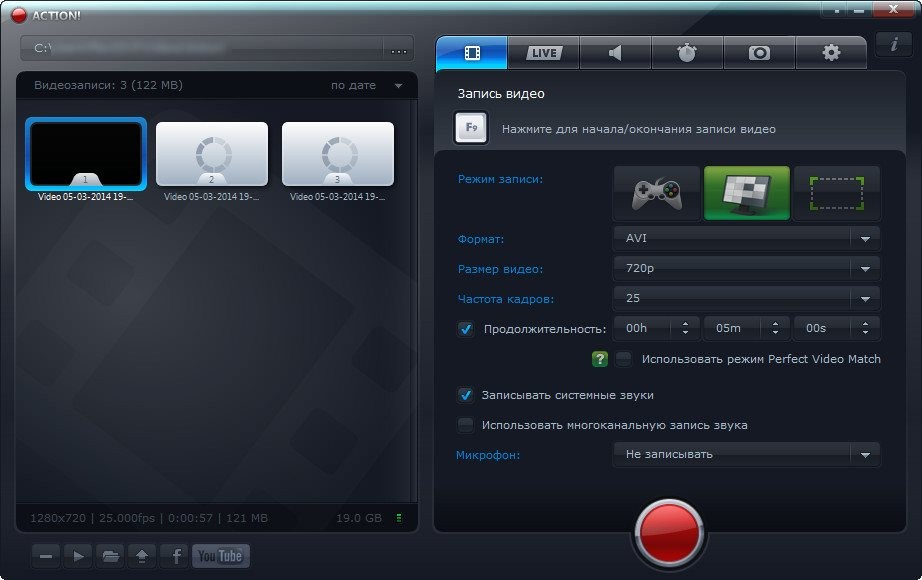The image size is (922, 580).
Task: Switch to the screenshots camera tab
Action: click(759, 54)
